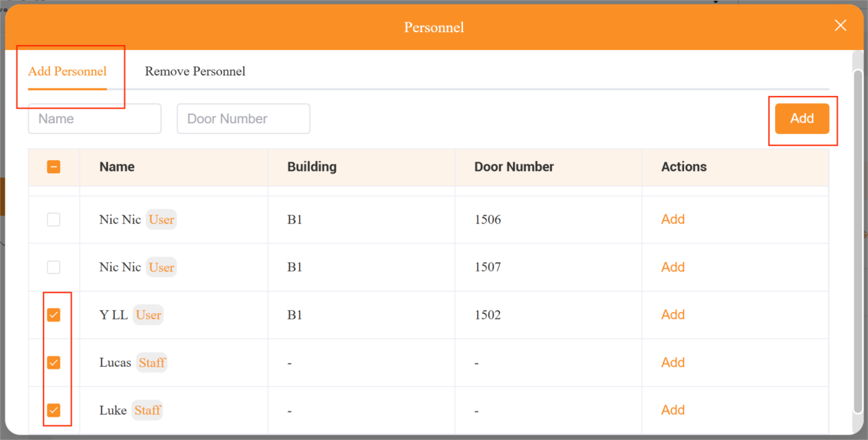Switch to the Add Personnel tab
This screenshot has height=440, width=868.
click(x=67, y=71)
